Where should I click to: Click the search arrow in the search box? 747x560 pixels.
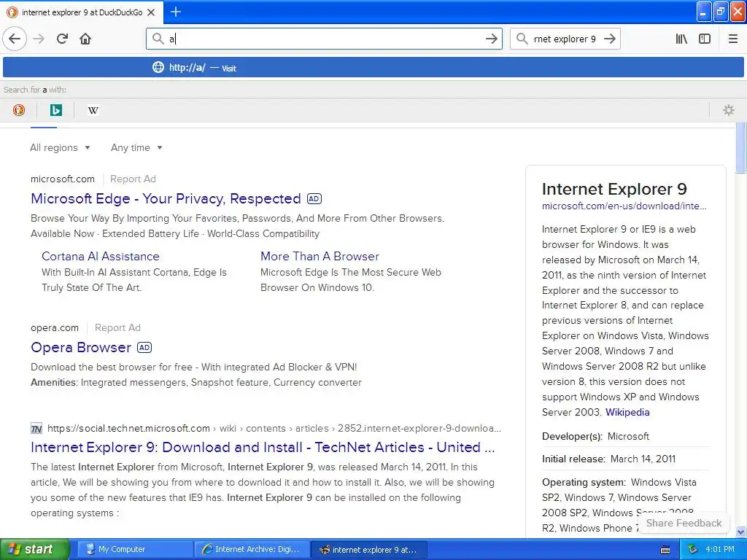(x=610, y=39)
